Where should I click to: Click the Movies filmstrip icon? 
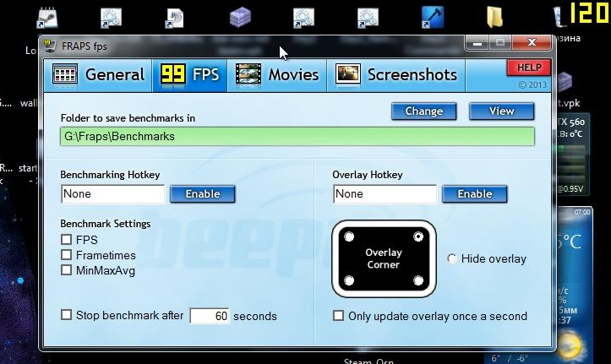248,74
